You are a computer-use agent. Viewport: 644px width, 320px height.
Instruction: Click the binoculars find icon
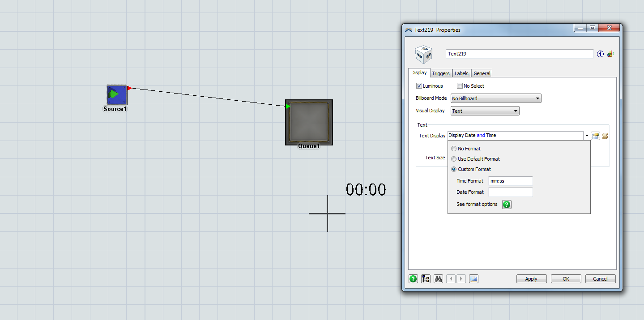click(x=438, y=279)
